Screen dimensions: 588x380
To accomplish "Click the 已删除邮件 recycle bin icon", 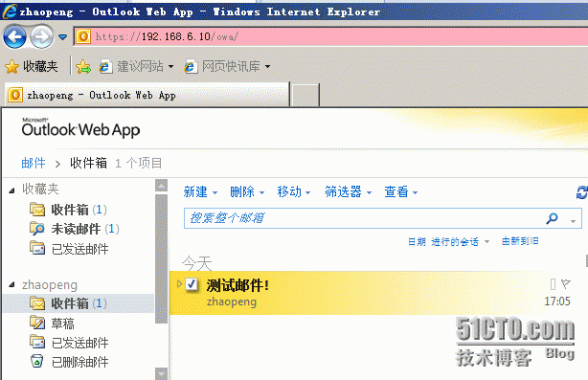I will point(36,361).
